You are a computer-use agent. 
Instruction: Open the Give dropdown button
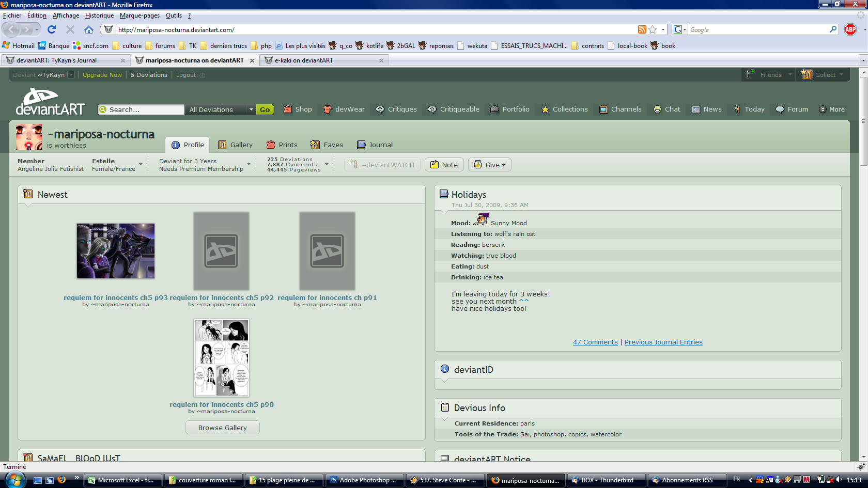point(490,165)
